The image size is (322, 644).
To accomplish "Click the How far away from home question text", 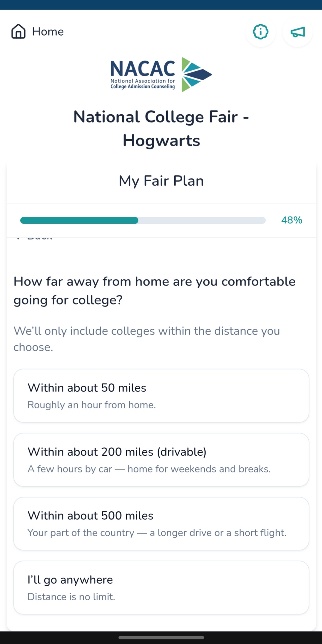I will (x=155, y=291).
